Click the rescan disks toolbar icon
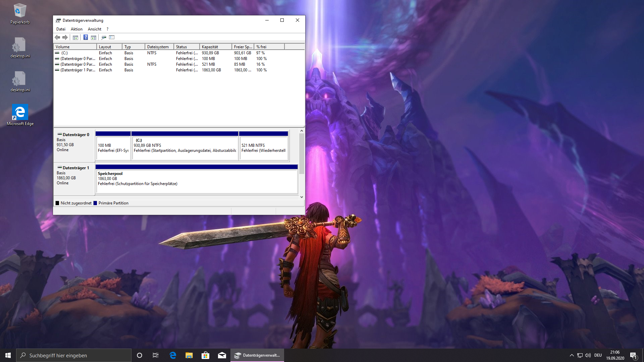The image size is (644, 362). click(104, 38)
